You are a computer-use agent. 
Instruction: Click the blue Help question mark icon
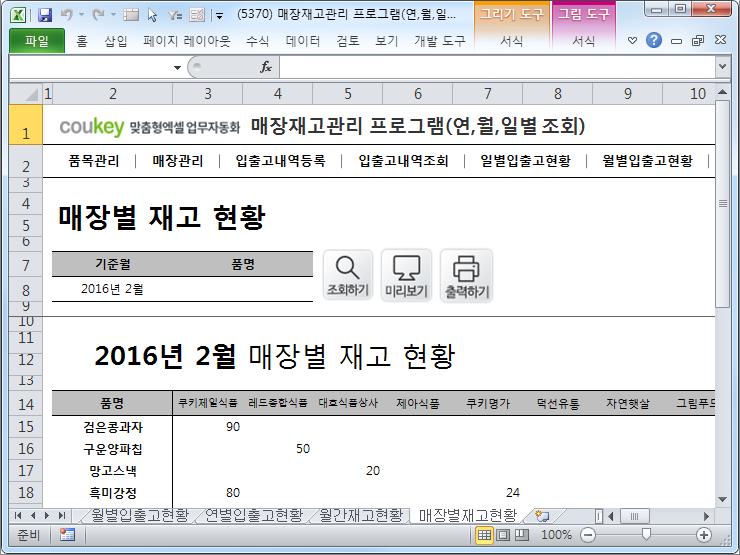pos(654,41)
